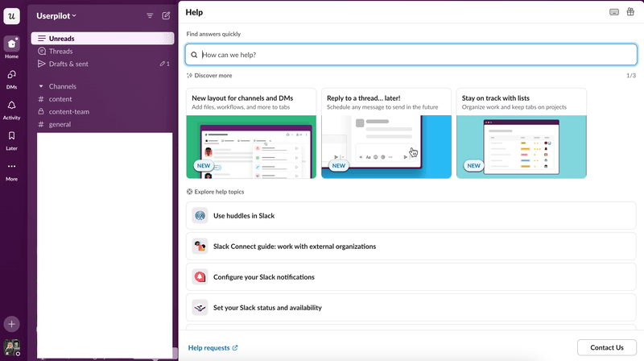Click the Discover more label

coord(213,76)
